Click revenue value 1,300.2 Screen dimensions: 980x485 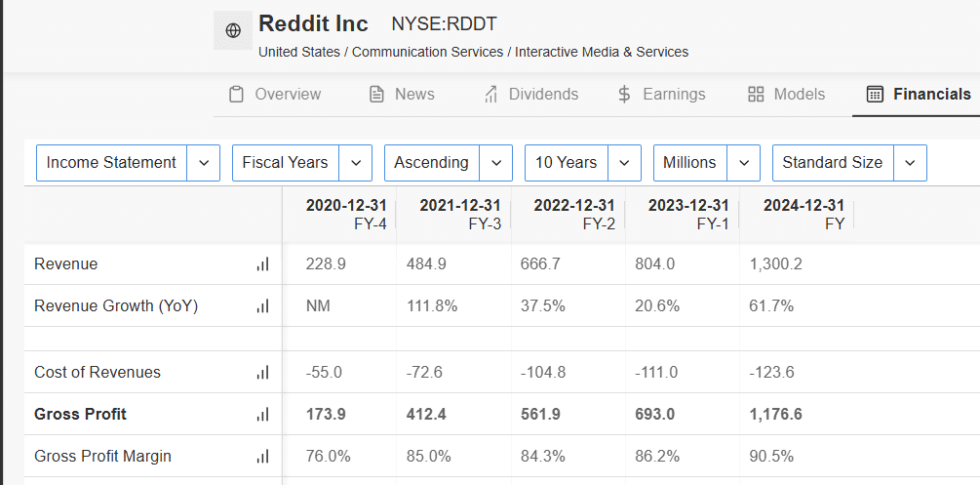(775, 264)
